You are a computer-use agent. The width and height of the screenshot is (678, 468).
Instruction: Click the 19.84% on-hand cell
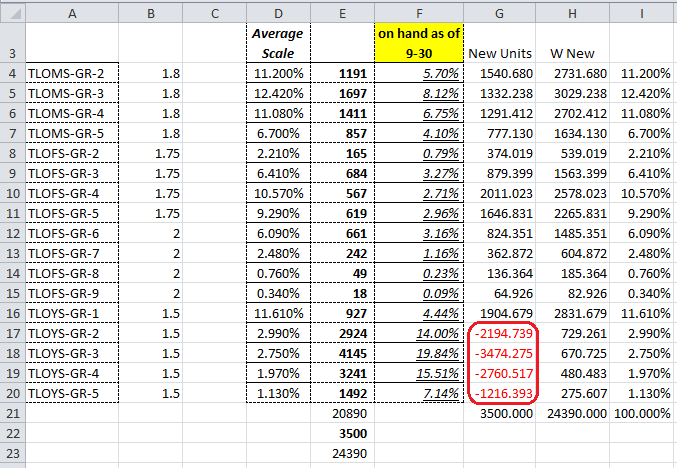pyautogui.click(x=419, y=353)
